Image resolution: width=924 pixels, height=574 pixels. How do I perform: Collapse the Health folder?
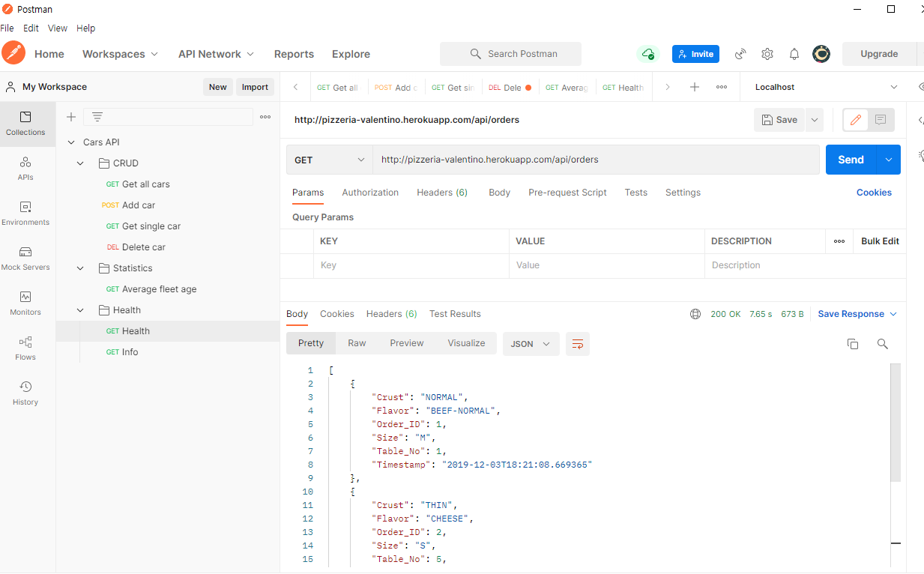coord(80,310)
